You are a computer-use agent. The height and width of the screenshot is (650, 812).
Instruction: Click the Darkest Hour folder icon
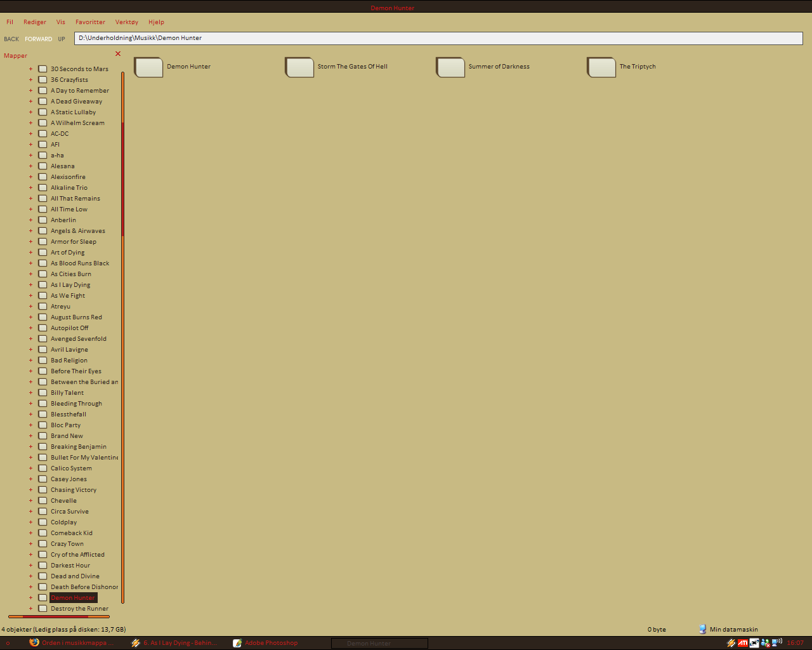pyautogui.click(x=43, y=565)
